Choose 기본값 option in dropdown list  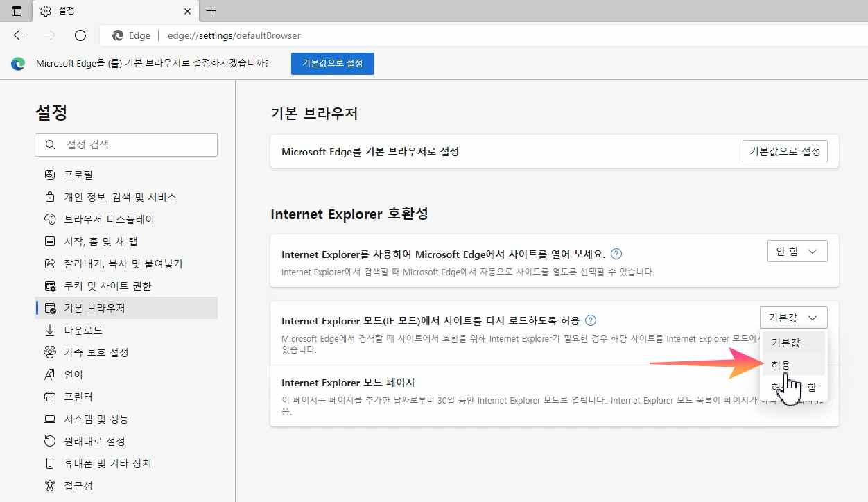click(x=793, y=343)
